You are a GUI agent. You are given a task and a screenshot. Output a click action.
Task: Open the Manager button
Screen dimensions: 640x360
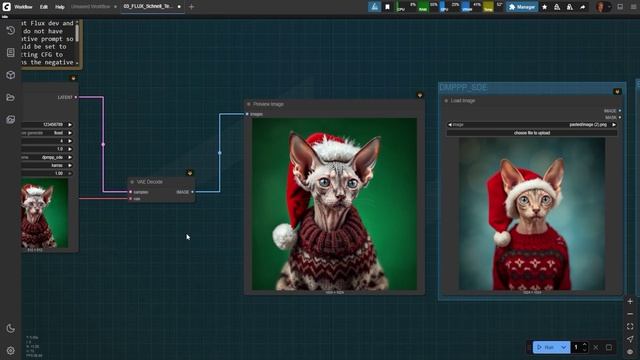[x=522, y=7]
